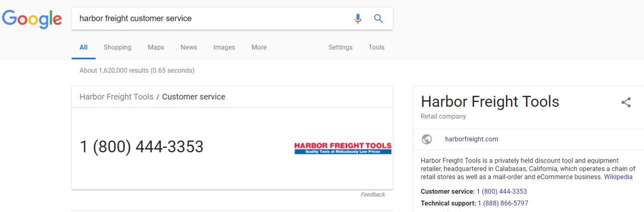Start voice search with microphone icon
The image size is (644, 212).
(x=358, y=19)
